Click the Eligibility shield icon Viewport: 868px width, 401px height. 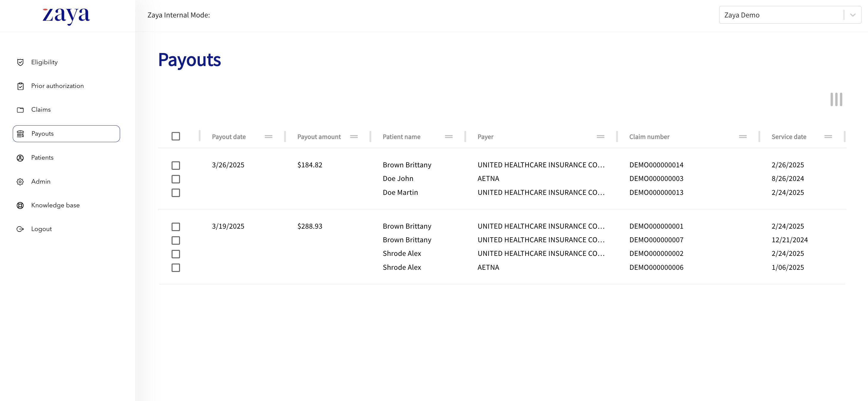coord(20,62)
